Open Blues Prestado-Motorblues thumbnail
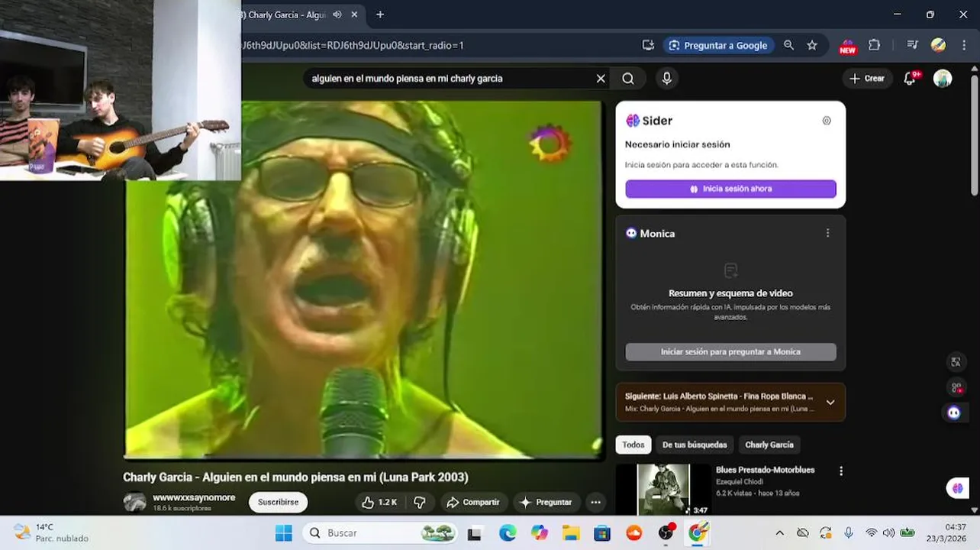 point(662,490)
